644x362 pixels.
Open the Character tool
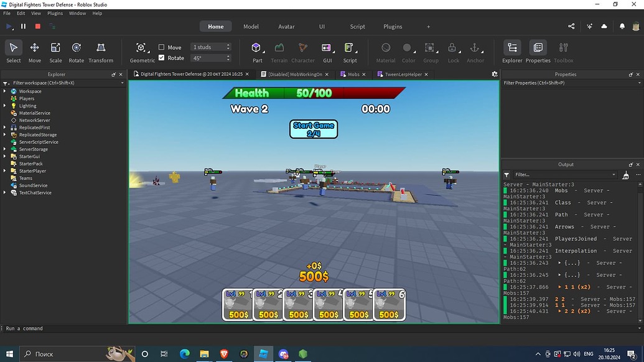tap(302, 52)
